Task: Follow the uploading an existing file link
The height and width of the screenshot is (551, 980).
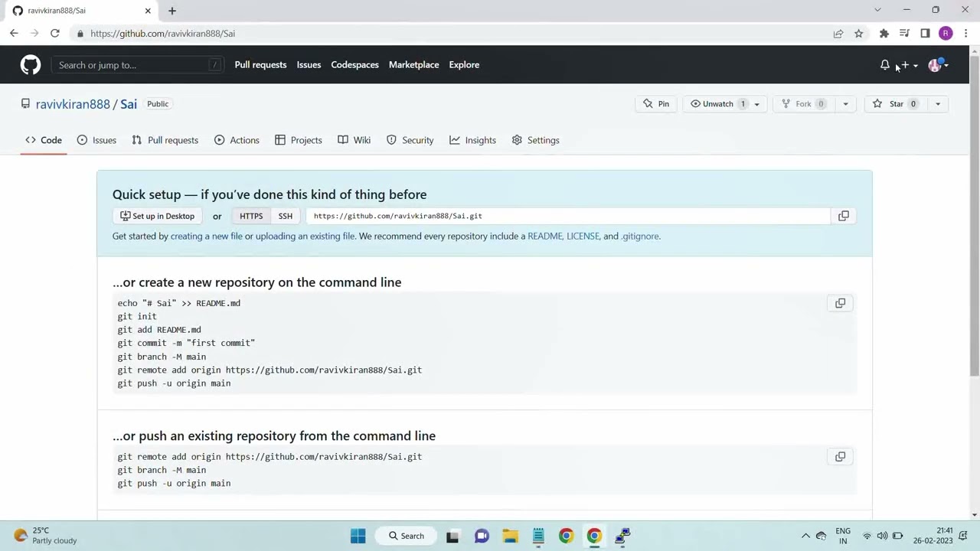Action: coord(305,236)
